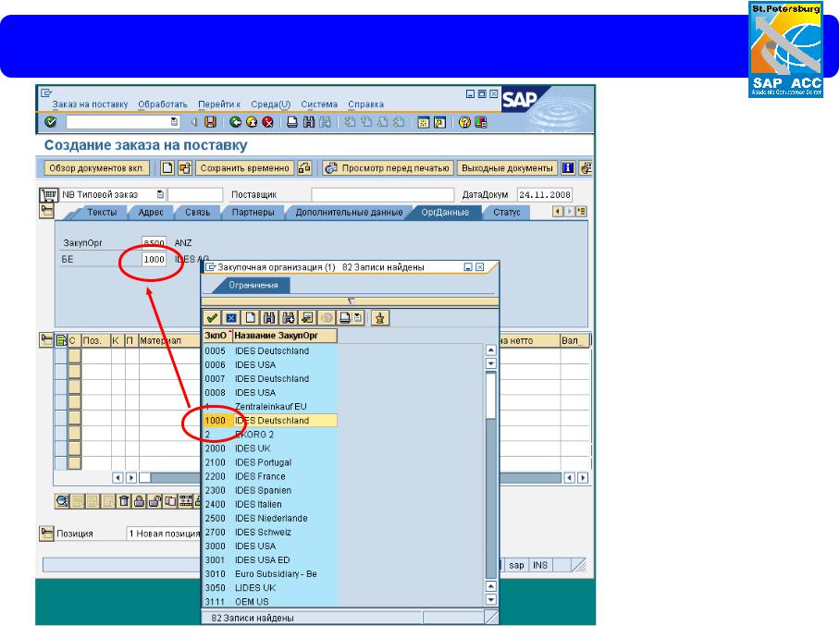The image size is (840, 626).
Task: Click the popup New search page icon
Action: pyautogui.click(x=250, y=318)
